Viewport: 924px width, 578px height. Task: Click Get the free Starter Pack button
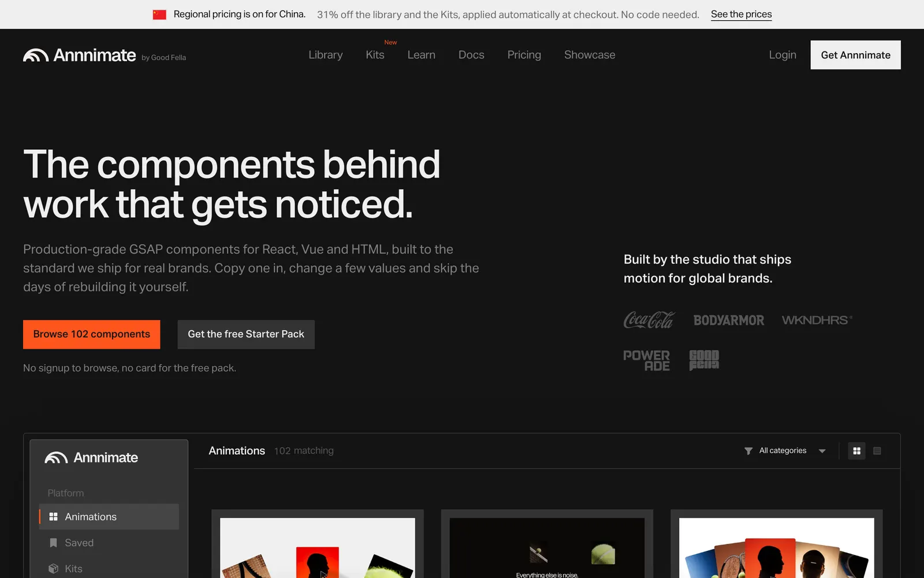tap(246, 335)
